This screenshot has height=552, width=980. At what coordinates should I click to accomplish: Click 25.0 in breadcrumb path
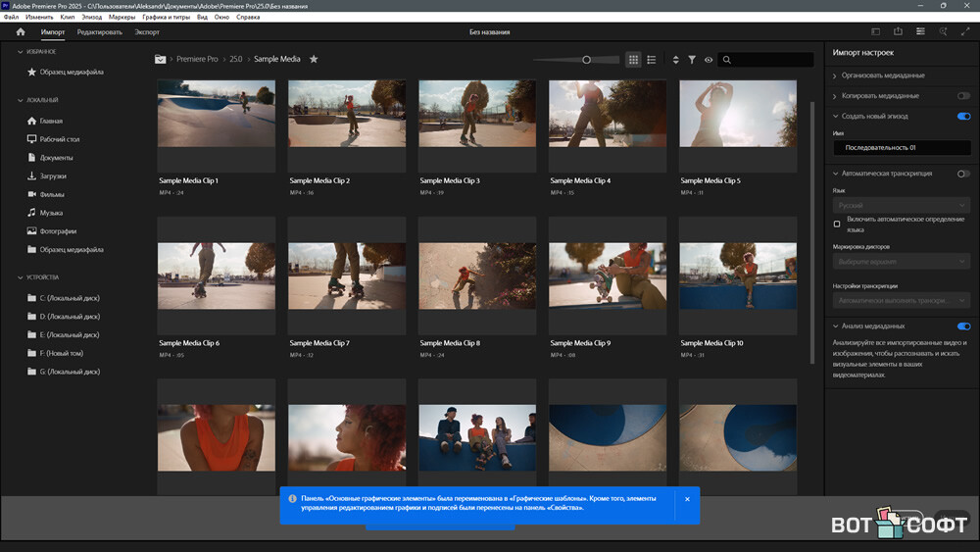click(x=235, y=59)
